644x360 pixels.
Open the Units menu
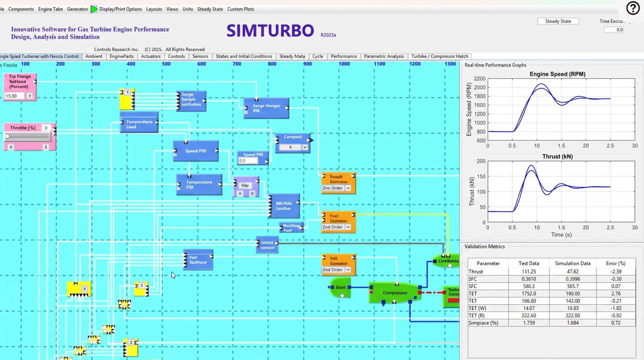point(188,9)
